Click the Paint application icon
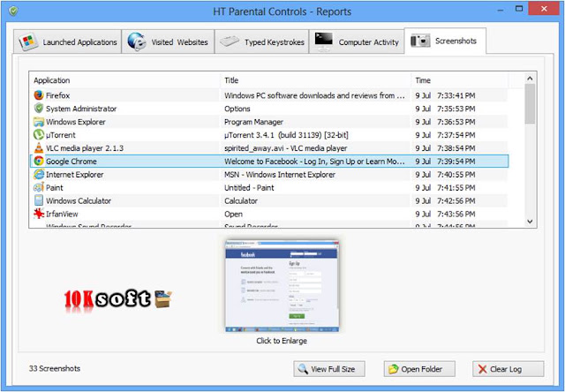565x392 pixels. coord(39,187)
